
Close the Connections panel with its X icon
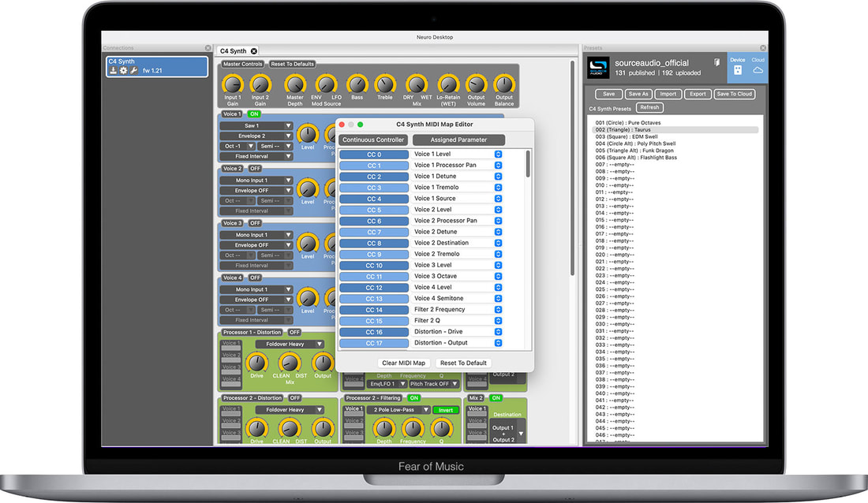208,48
